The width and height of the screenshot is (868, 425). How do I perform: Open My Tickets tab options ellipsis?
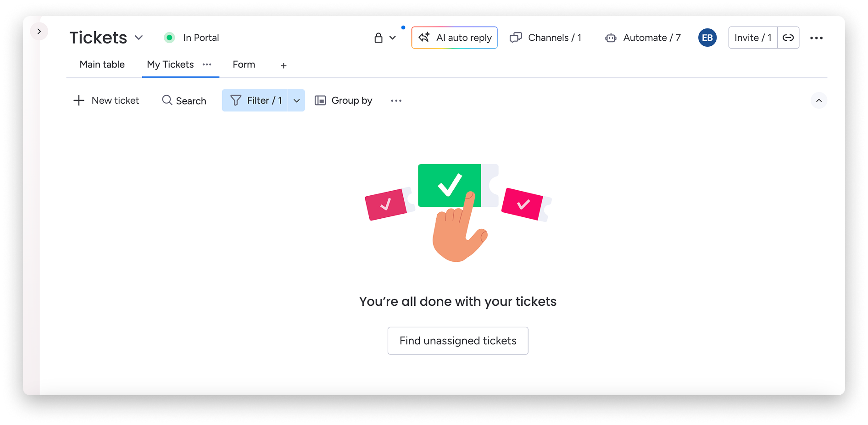coord(207,65)
